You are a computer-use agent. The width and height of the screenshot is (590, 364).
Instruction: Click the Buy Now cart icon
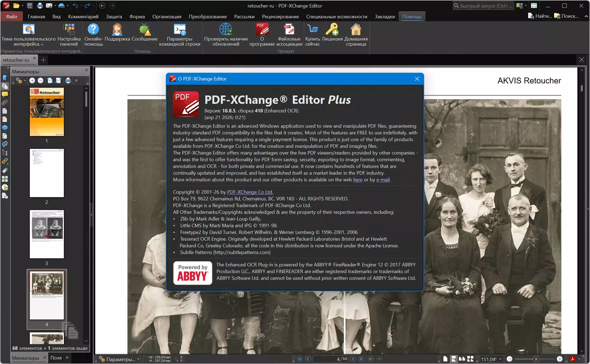click(312, 30)
